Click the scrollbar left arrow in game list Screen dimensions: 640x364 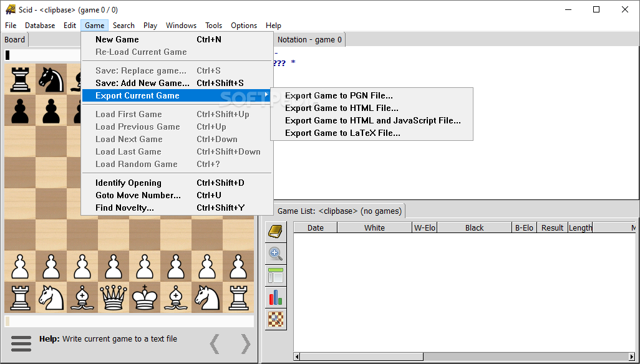[297, 357]
